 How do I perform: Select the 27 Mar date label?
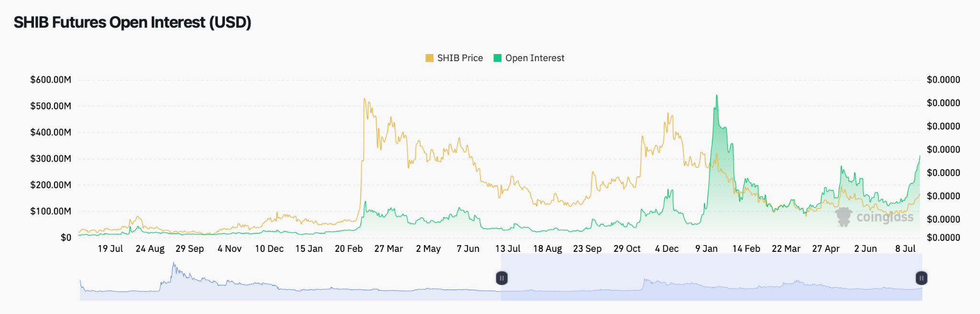click(389, 249)
